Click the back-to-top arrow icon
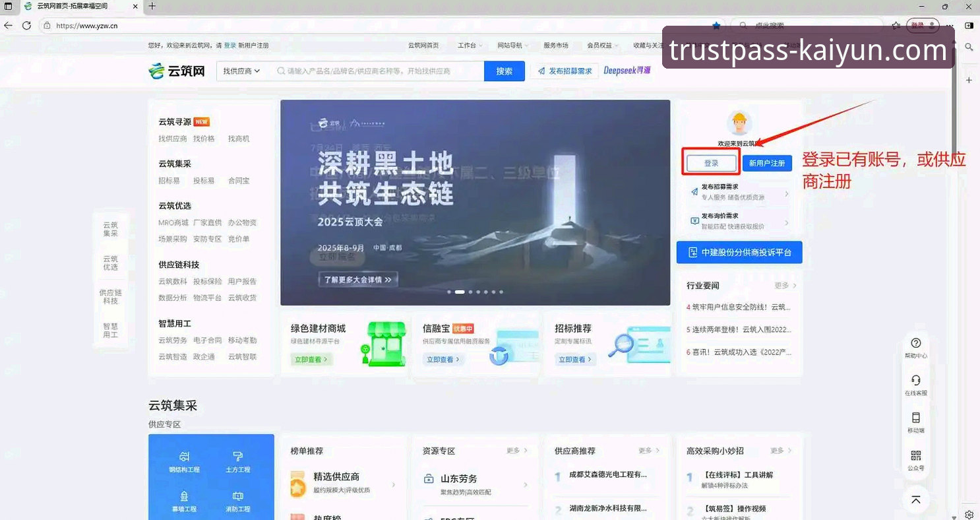Image resolution: width=980 pixels, height=520 pixels. point(916,500)
